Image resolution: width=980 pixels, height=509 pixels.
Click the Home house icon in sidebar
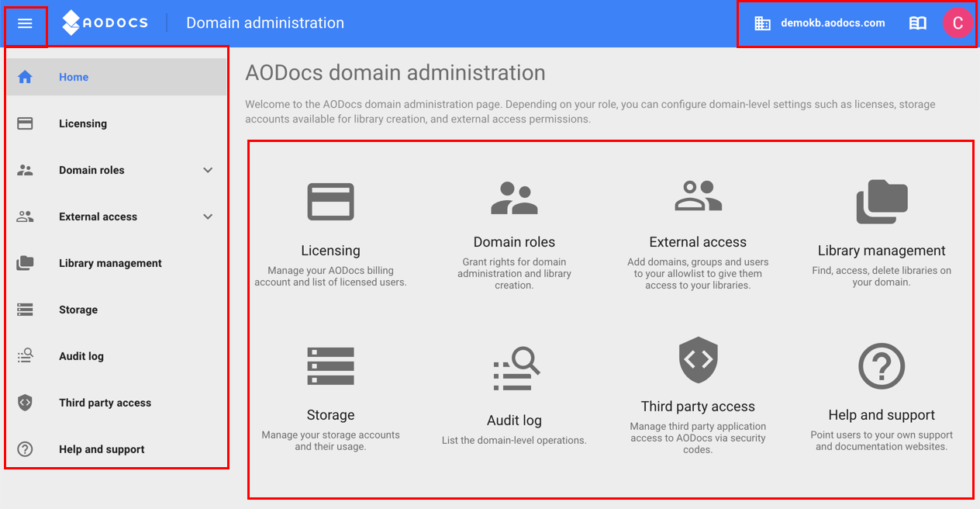(x=25, y=77)
